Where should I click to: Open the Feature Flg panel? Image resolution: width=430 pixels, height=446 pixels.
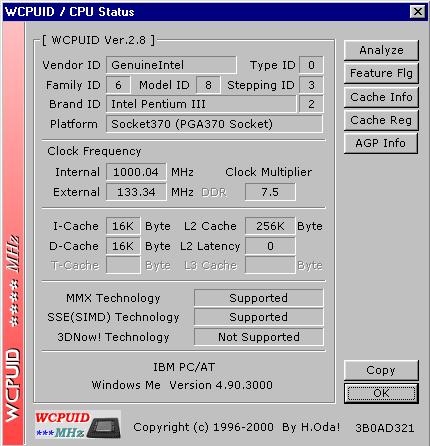click(x=381, y=73)
